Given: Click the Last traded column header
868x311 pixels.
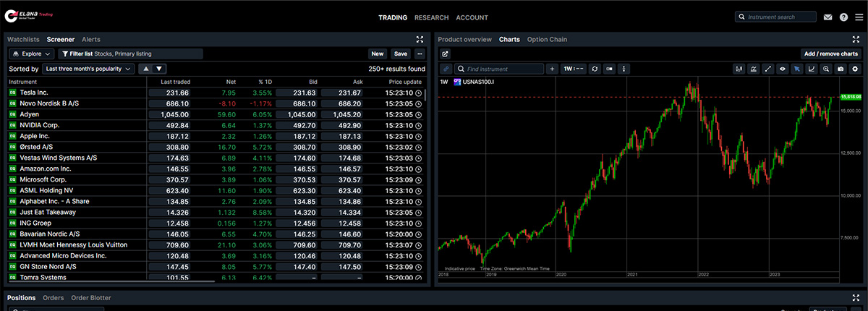Looking at the screenshot, I should pyautogui.click(x=175, y=82).
